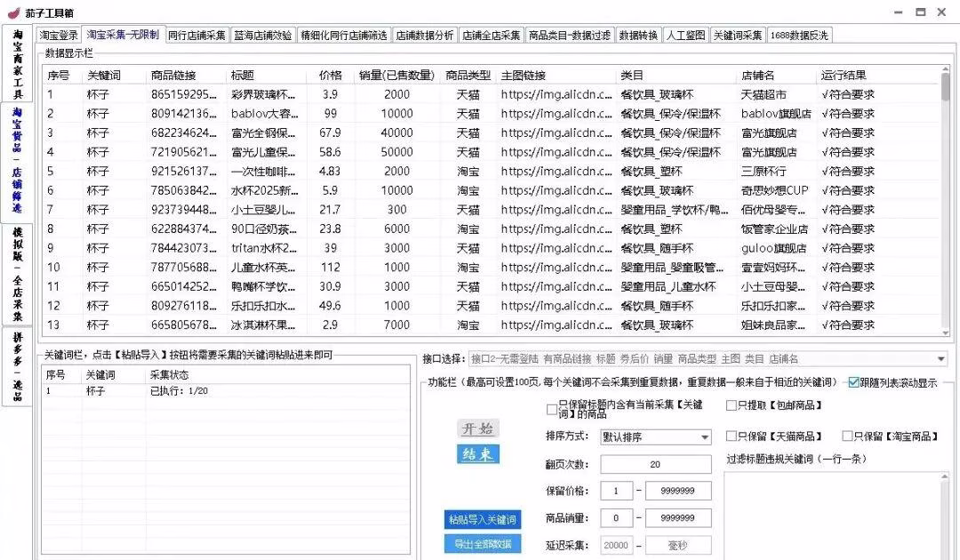960x560 pixels.
Task: Click the eggplant app logo in title bar
Action: tap(12, 12)
